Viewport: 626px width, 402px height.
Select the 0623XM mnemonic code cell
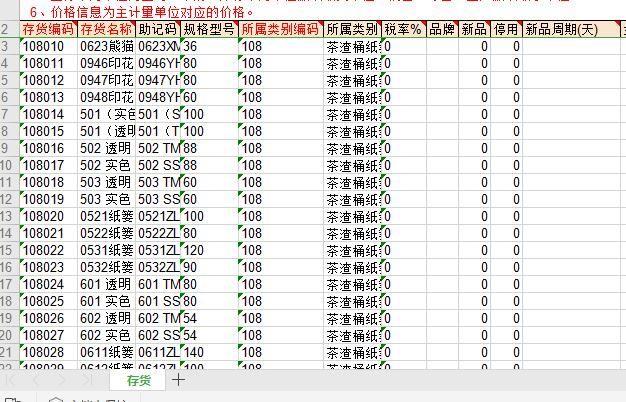click(x=158, y=46)
